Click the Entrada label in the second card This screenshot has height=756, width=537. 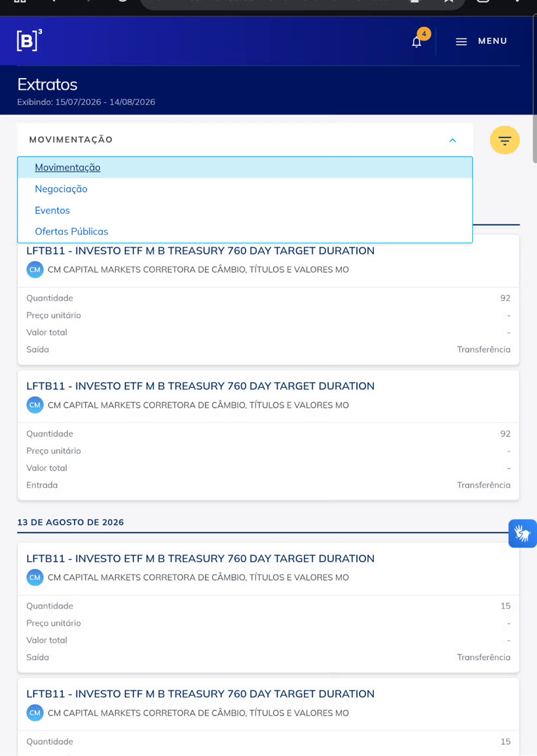tap(42, 485)
